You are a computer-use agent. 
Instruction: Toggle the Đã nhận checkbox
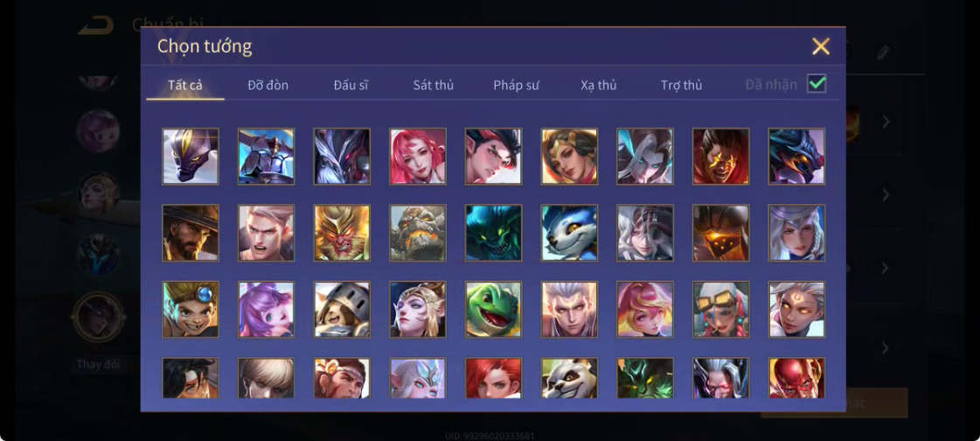coord(817,84)
